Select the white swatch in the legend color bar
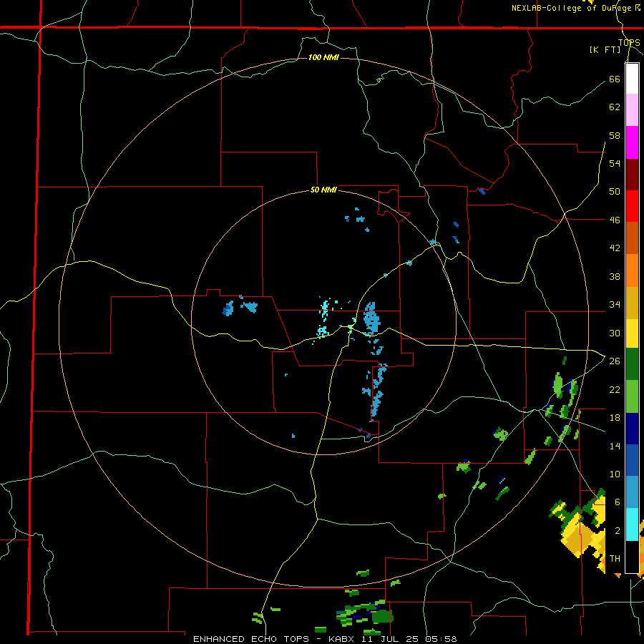 pyautogui.click(x=632, y=79)
